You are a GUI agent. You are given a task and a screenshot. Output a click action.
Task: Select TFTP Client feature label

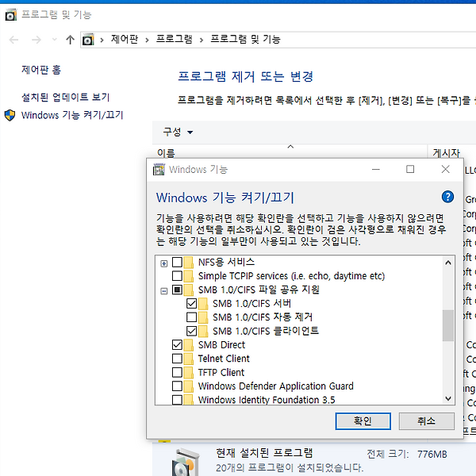tap(221, 372)
